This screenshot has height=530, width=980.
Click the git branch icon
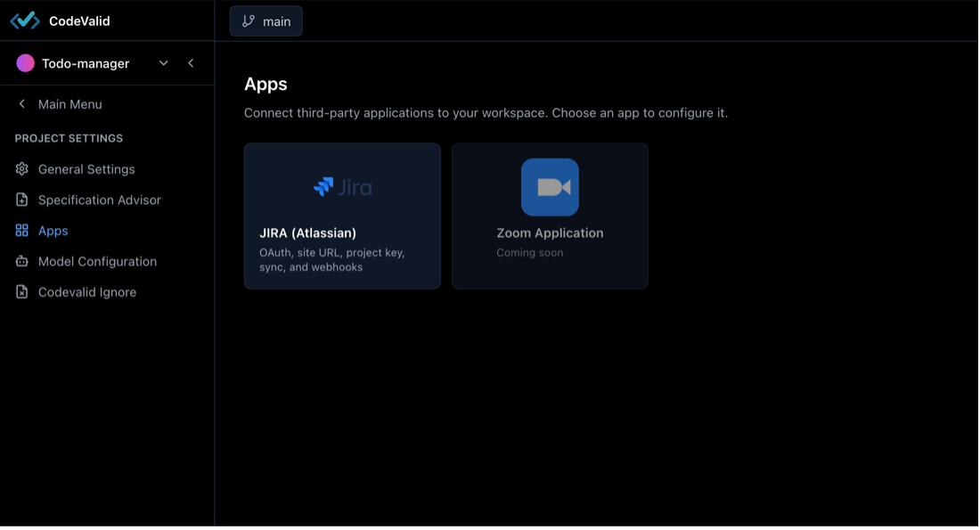coord(249,21)
